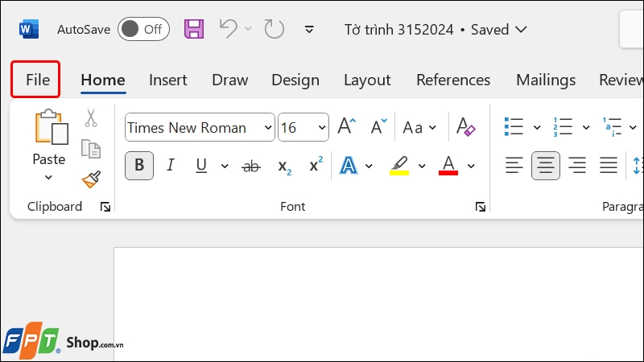Toggle the AutoSave switch
The width and height of the screenshot is (644, 362).
143,30
